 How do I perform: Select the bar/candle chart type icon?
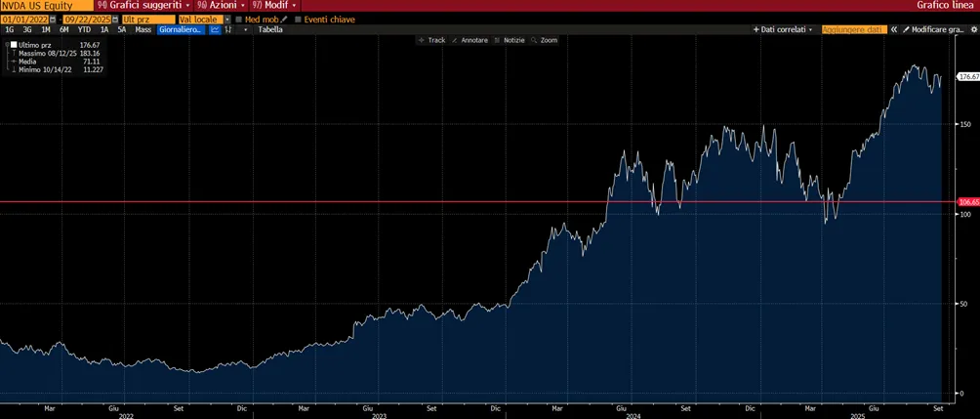tap(228, 29)
